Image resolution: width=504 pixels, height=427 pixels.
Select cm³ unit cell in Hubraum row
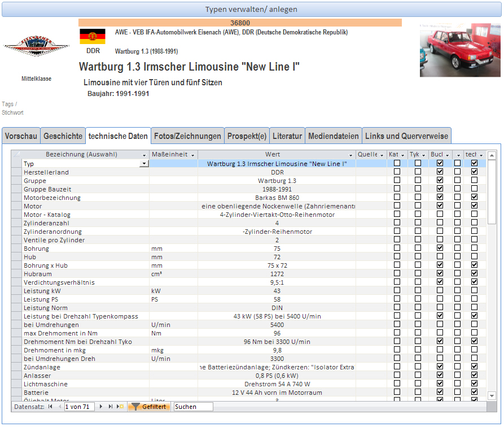click(173, 274)
